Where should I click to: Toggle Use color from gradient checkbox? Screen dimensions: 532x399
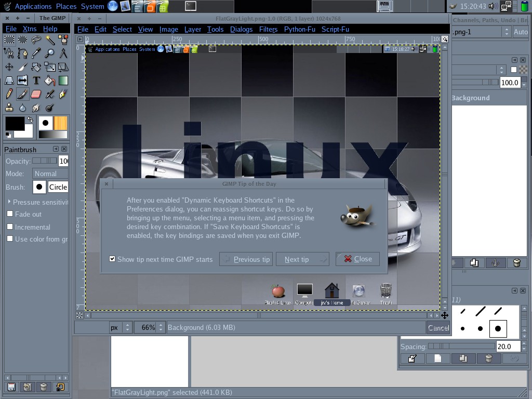tap(10, 238)
